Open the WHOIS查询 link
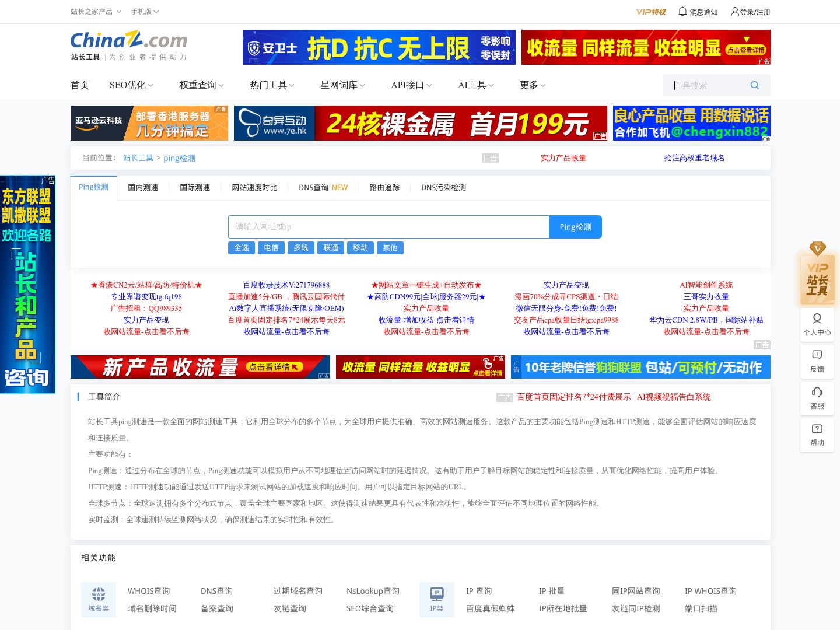 click(x=149, y=591)
